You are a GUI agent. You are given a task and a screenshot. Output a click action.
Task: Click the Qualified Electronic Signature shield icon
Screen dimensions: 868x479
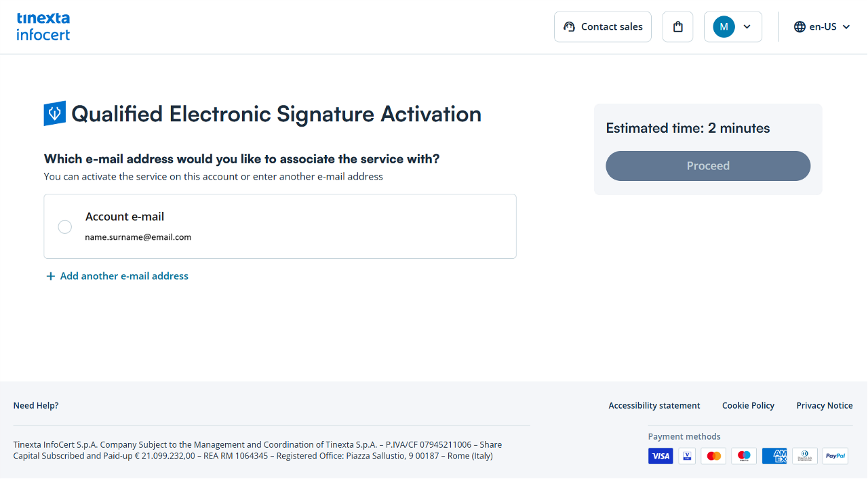[x=54, y=113]
